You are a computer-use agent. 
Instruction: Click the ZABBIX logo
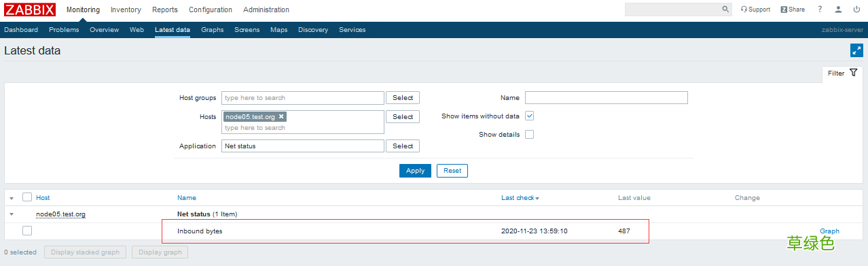click(30, 10)
